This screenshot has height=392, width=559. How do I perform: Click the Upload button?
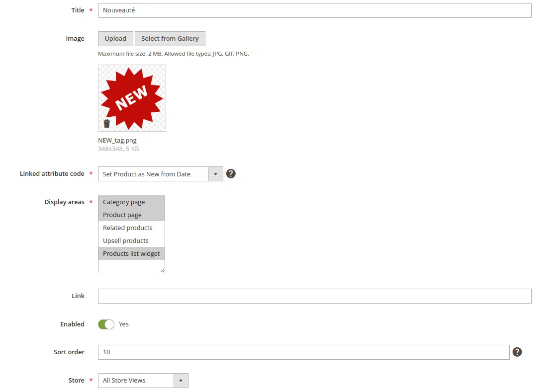115,38
